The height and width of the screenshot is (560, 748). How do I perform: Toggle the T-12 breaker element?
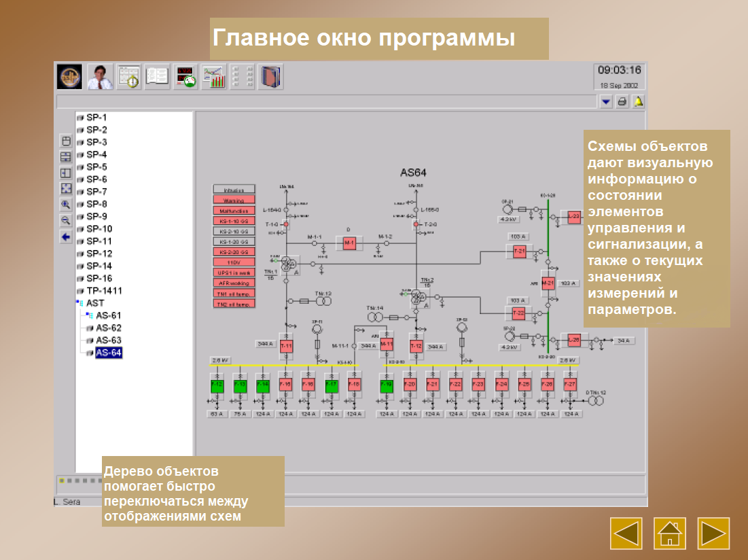[416, 346]
